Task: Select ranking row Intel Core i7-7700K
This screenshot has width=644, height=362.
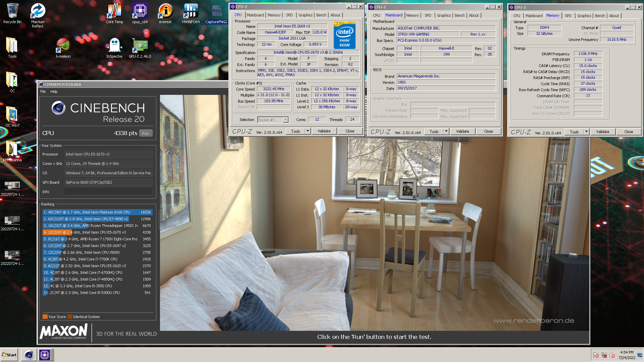Action: pyautogui.click(x=97, y=259)
